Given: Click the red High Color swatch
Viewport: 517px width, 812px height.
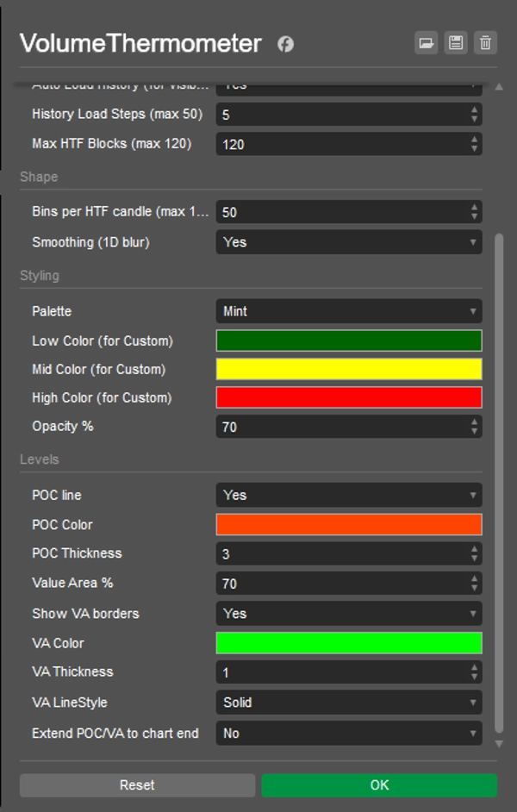Looking at the screenshot, I should 348,397.
